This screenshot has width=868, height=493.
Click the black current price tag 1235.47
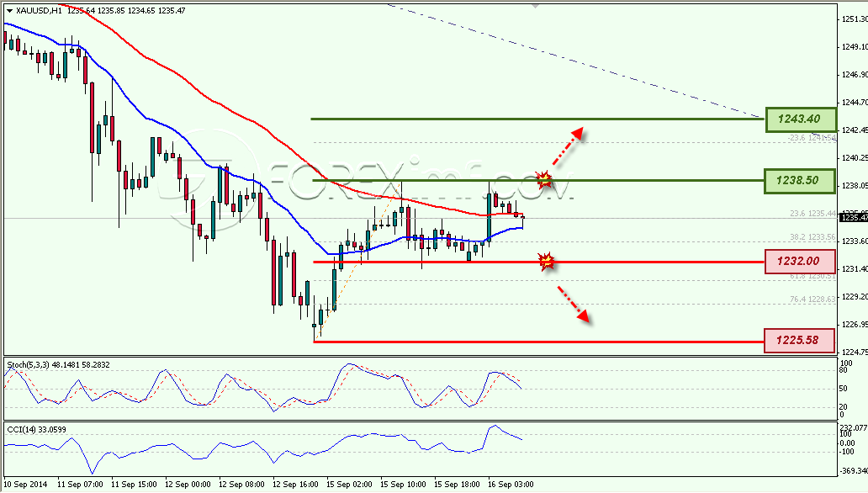pos(853,218)
